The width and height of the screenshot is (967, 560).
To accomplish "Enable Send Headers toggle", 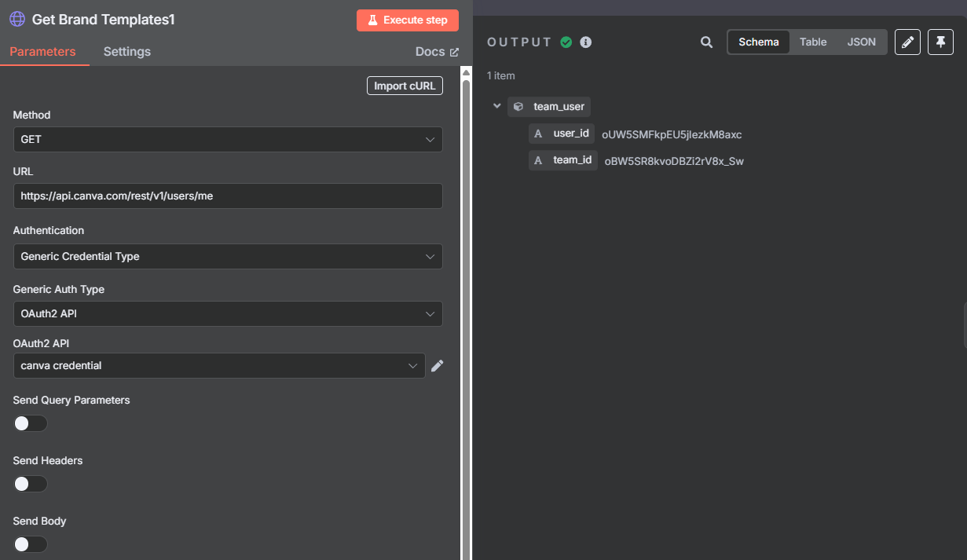I will 31,484.
